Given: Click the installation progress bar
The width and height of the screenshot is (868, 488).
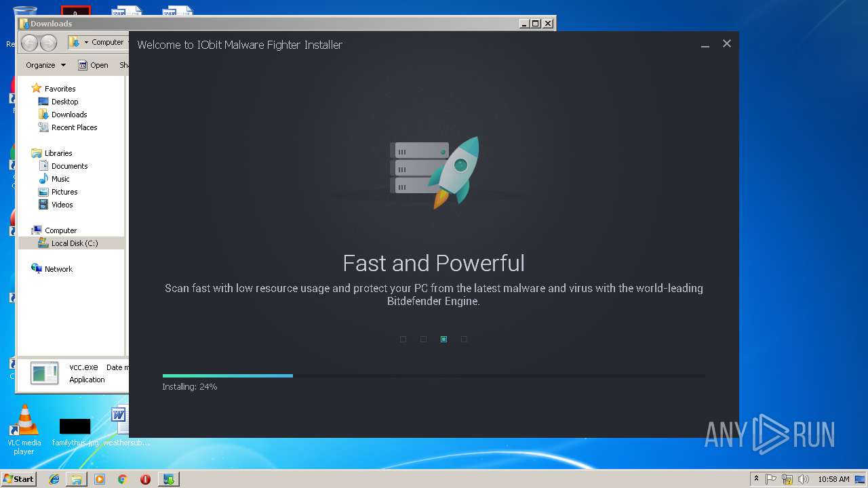Looking at the screenshot, I should pos(433,375).
